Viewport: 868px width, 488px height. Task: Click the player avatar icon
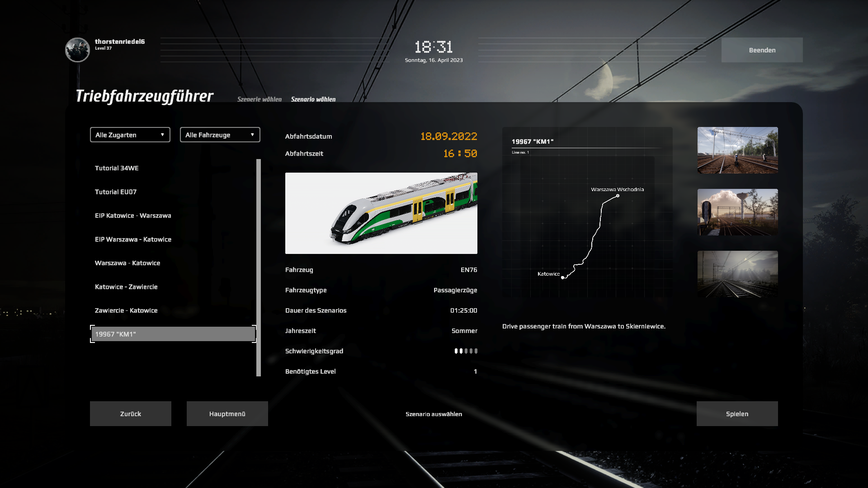[x=77, y=50]
